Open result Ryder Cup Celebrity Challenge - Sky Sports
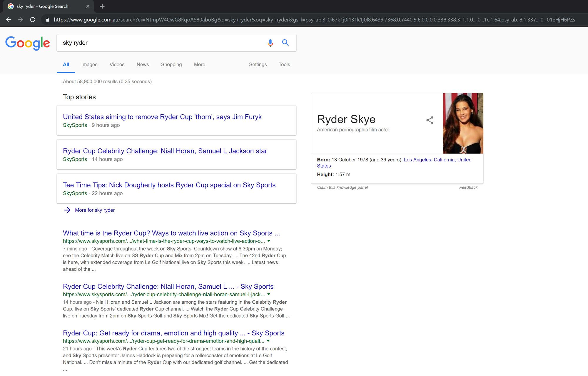The height and width of the screenshot is (376, 588). [168, 286]
